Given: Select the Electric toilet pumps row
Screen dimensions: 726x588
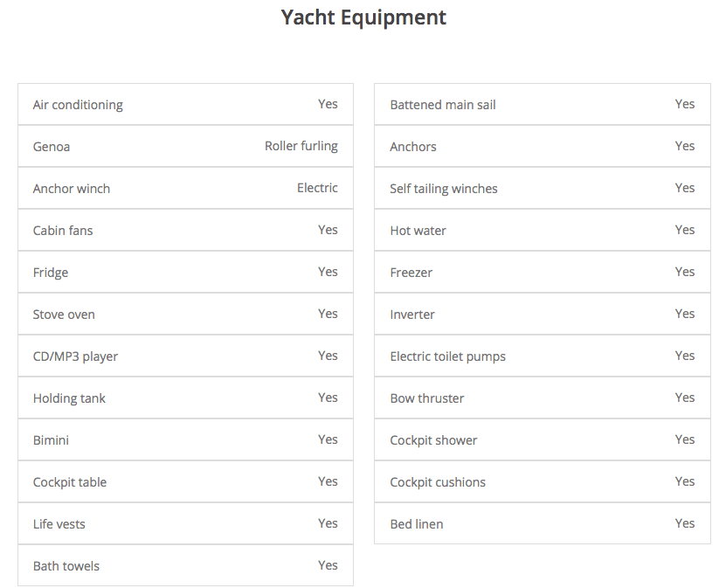Looking at the screenshot, I should click(x=447, y=356).
